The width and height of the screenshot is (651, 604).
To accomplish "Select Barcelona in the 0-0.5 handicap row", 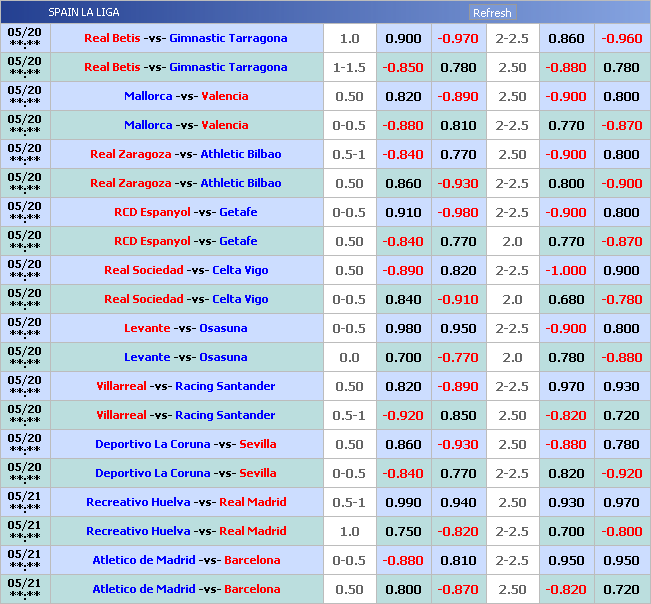I will pos(252,561).
